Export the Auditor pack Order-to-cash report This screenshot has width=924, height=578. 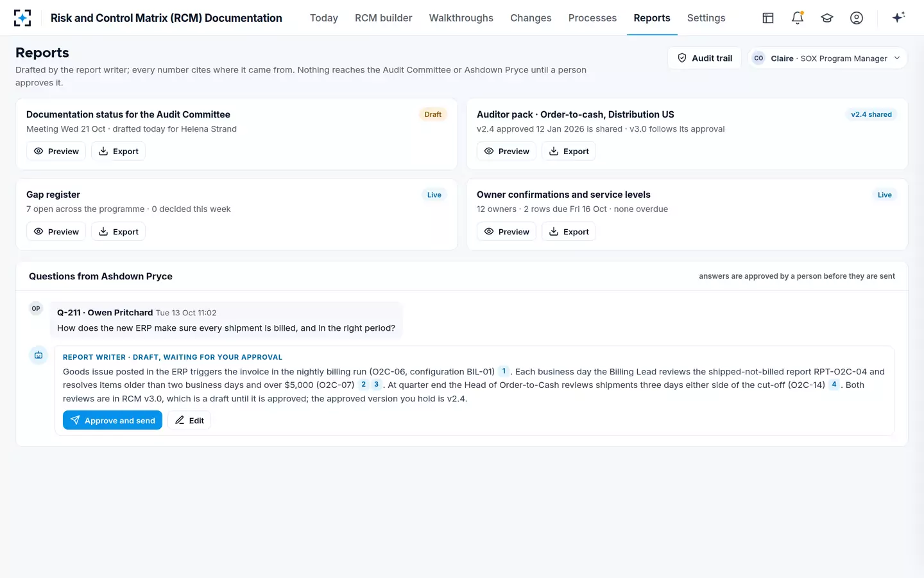569,151
